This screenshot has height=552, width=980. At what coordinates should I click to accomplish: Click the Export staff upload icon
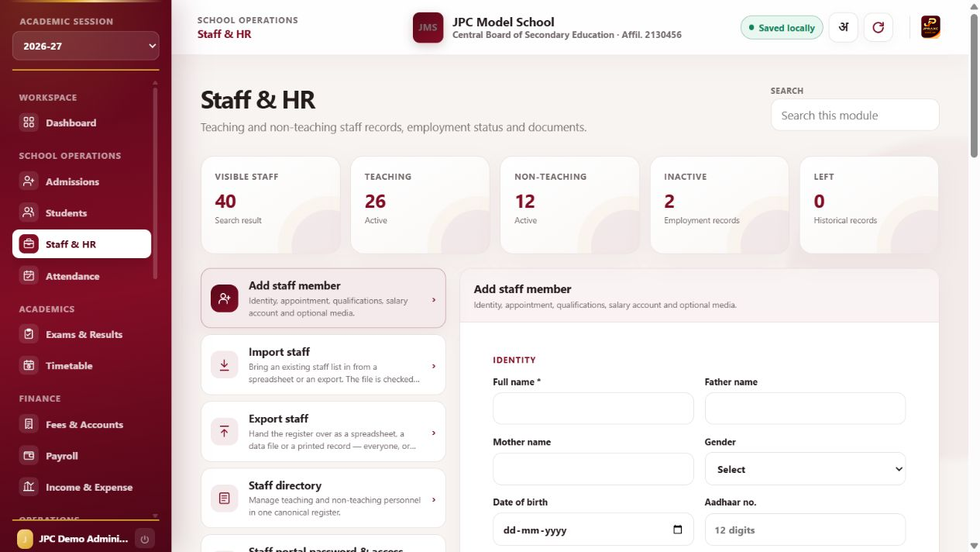click(225, 432)
